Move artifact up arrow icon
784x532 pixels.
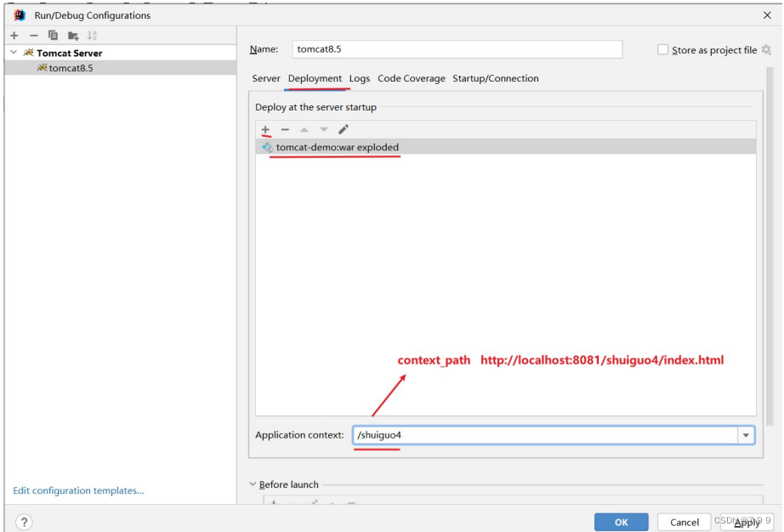click(304, 130)
